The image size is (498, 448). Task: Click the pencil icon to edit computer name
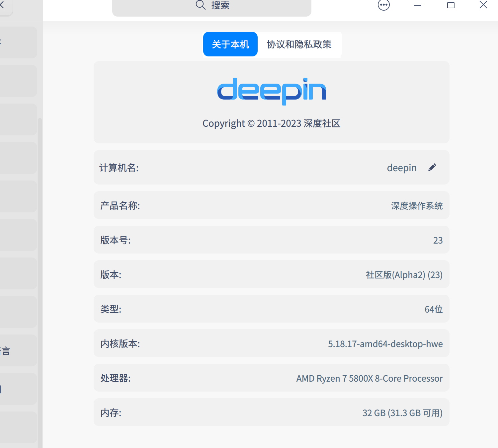click(x=432, y=167)
